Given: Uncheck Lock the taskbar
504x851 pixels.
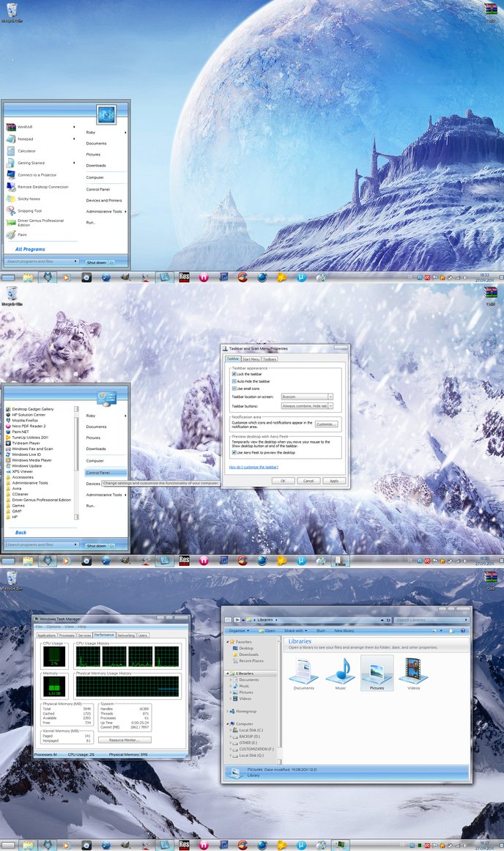Looking at the screenshot, I should (234, 374).
